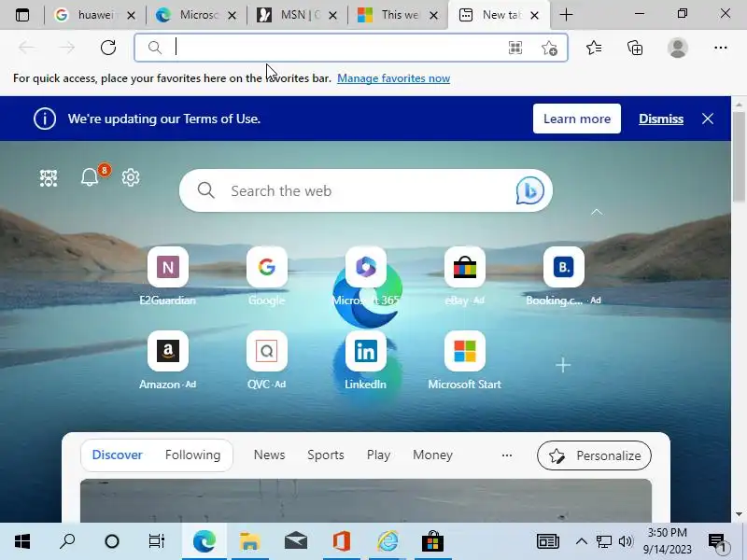
Task: Open Mail app from taskbar
Action: click(295, 541)
